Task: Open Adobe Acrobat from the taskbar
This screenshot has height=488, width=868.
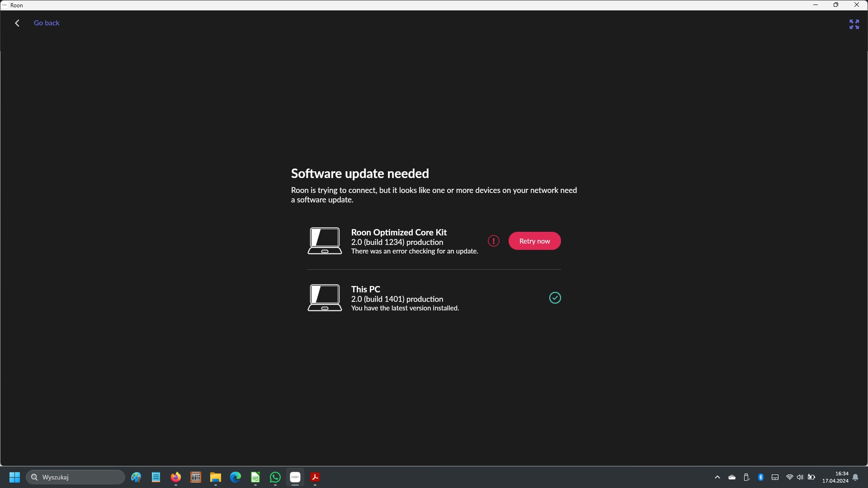Action: click(x=315, y=477)
